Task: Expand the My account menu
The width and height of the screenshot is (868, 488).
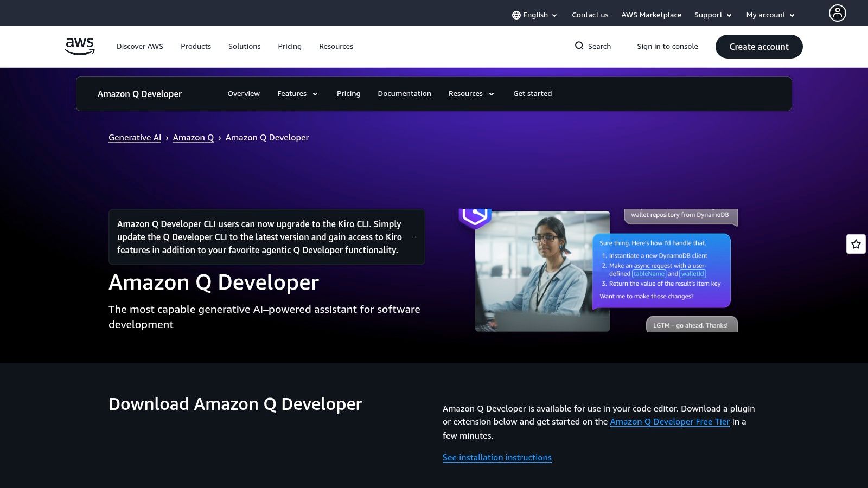Action: 770,15
